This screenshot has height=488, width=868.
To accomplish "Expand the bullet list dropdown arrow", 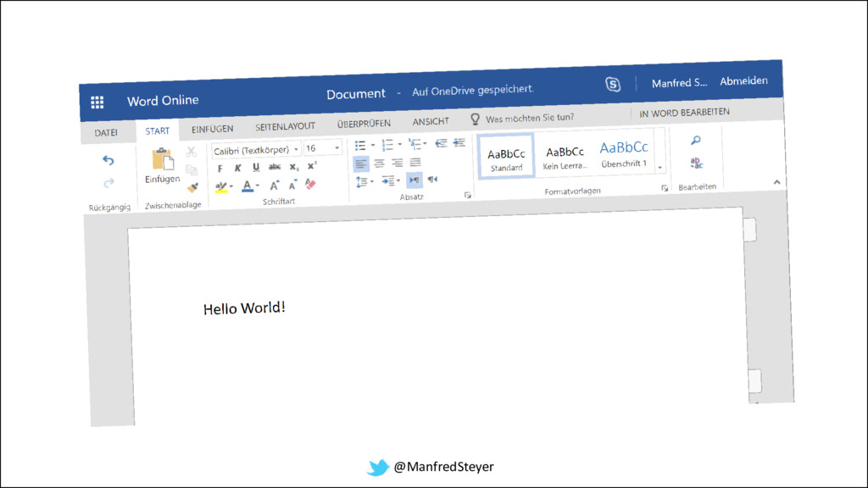I will pos(373,145).
